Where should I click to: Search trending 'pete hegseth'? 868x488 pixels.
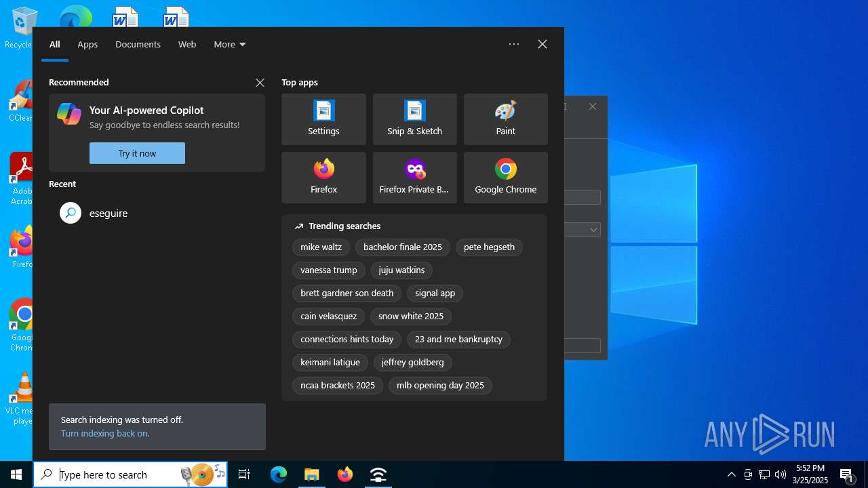tap(489, 247)
